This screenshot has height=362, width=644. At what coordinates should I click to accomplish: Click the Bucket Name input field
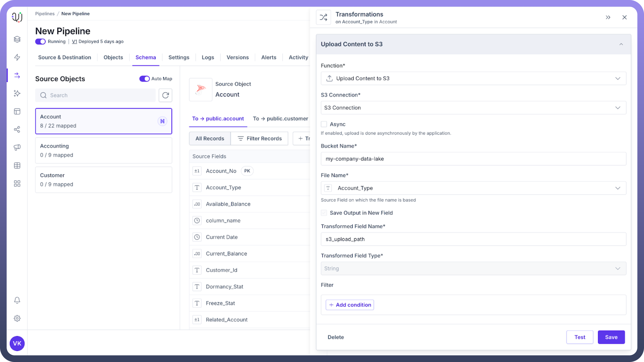473,159
